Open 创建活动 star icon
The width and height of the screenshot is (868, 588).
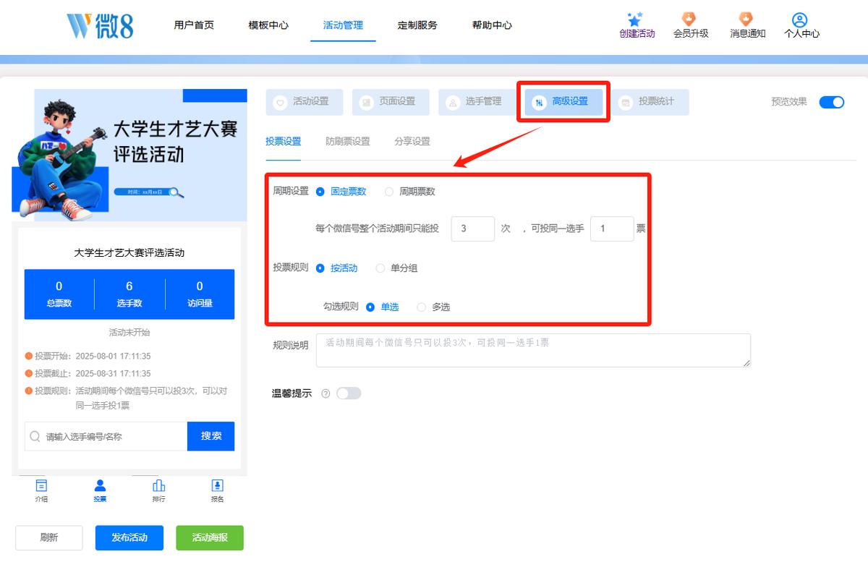click(635, 20)
